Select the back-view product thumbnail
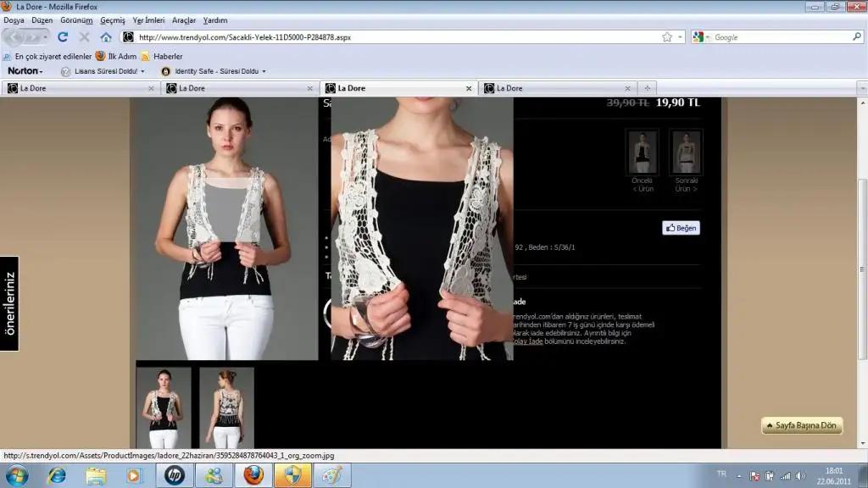 coord(226,408)
